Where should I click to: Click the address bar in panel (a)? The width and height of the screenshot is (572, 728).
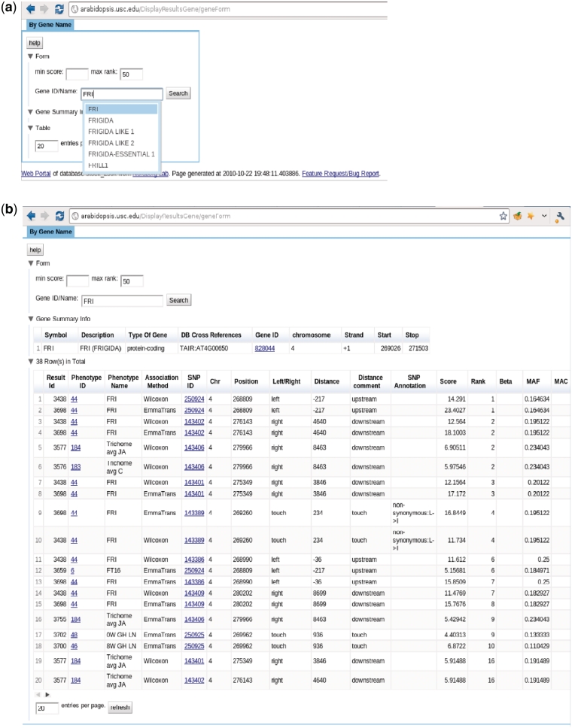tap(228, 9)
